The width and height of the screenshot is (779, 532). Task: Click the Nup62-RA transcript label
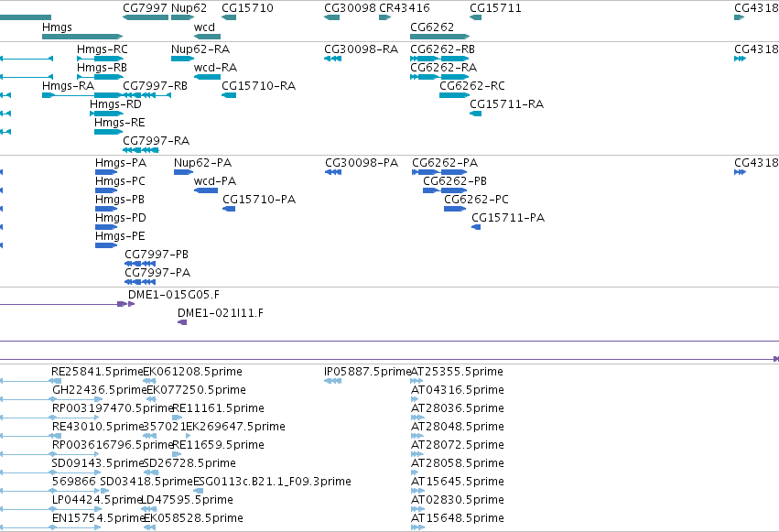(200, 49)
